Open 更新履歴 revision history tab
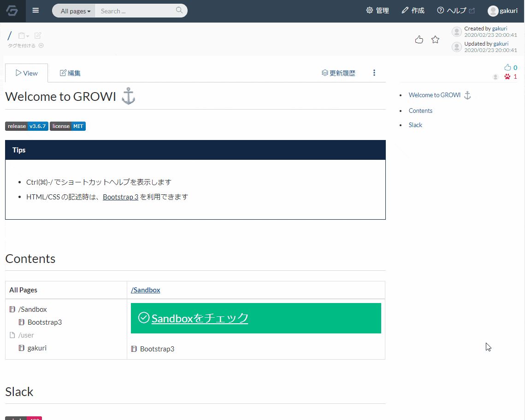Viewport: 525px width, 420px height. pyautogui.click(x=338, y=73)
